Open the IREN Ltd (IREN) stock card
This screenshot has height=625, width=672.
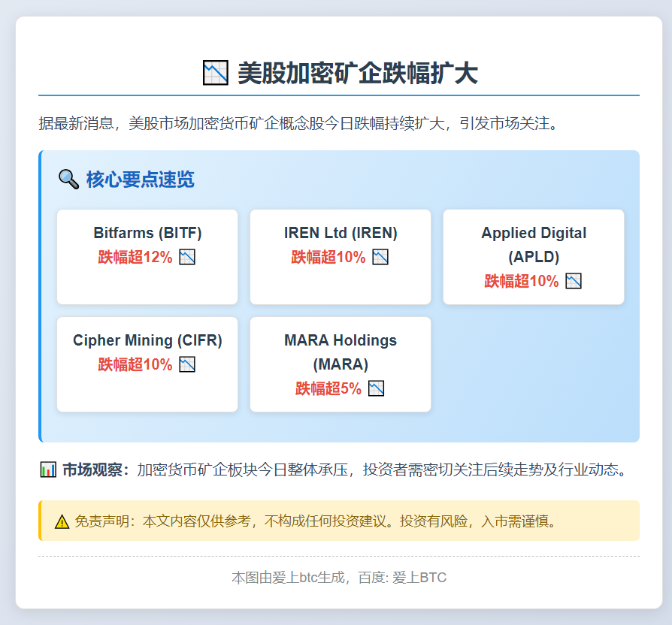[340, 256]
